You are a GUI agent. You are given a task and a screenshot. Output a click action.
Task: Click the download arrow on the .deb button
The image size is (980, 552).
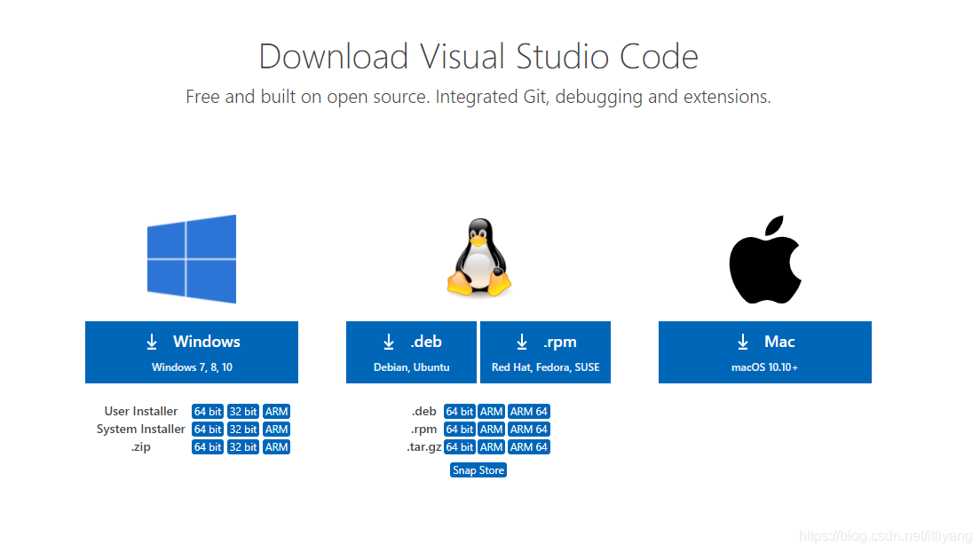(x=389, y=342)
